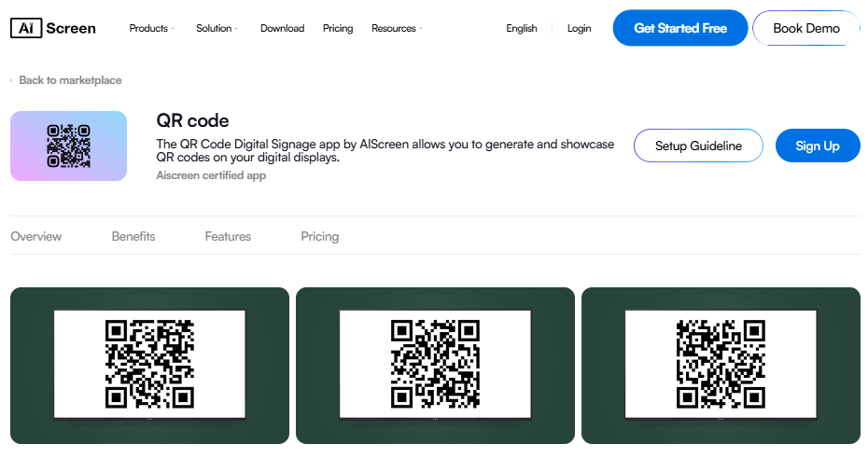The height and width of the screenshot is (458, 868).
Task: Click the AI Screen logo
Action: 53,28
